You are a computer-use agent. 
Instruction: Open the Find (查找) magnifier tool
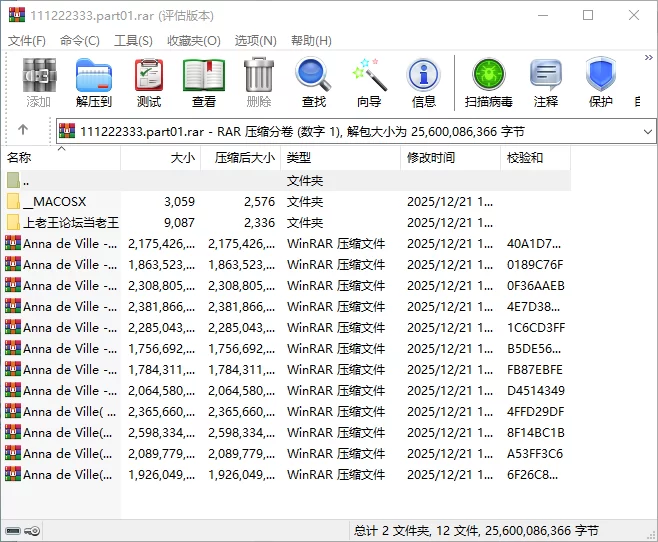point(313,83)
